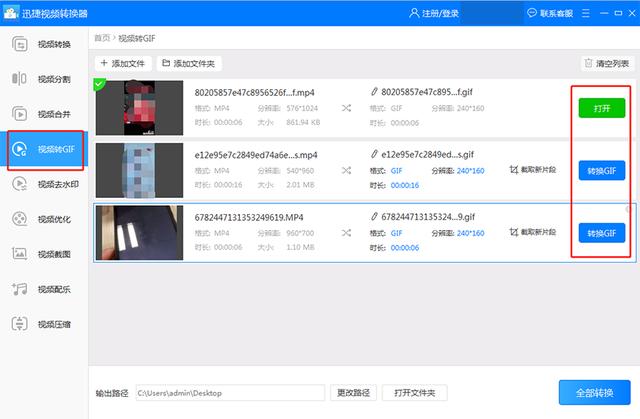640x419 pixels.
Task: Open GIF format setting in 6782447131353249619 row
Action: 396,233
